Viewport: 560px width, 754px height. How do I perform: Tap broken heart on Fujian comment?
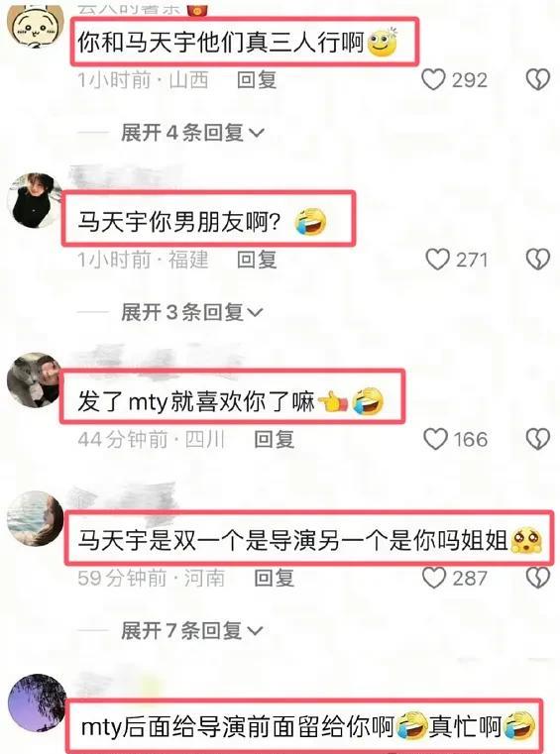[x=538, y=260]
